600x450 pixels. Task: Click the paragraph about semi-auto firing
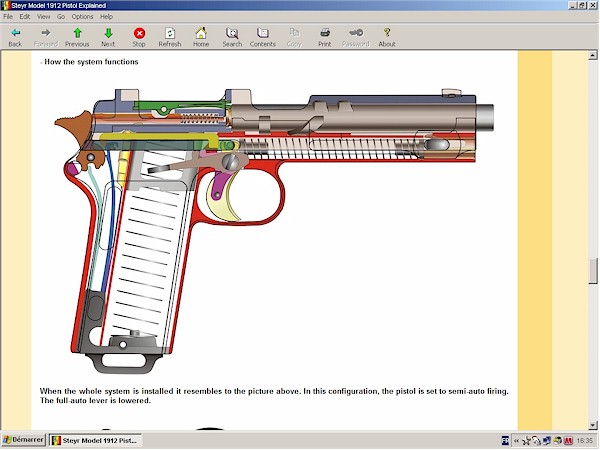click(x=274, y=396)
